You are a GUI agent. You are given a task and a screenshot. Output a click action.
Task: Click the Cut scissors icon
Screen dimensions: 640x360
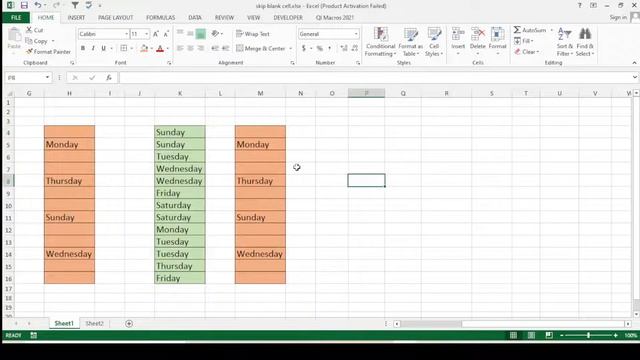[29, 30]
